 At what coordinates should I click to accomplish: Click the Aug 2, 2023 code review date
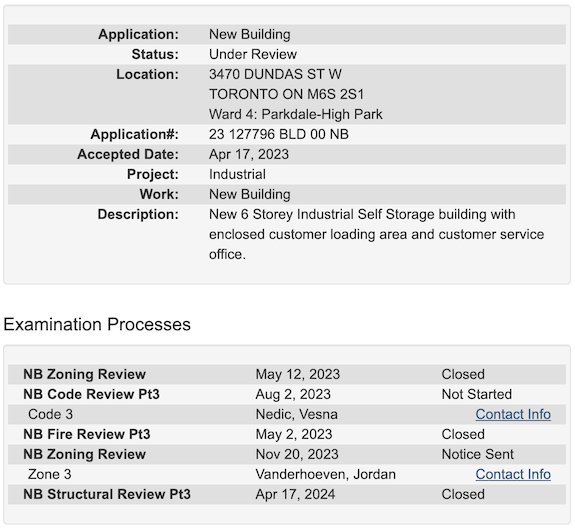tap(293, 394)
